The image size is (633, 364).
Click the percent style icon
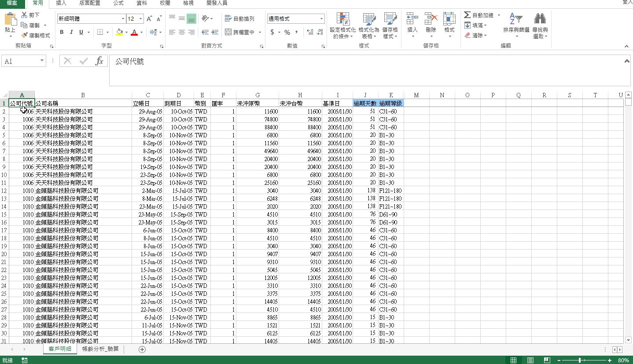click(x=287, y=32)
